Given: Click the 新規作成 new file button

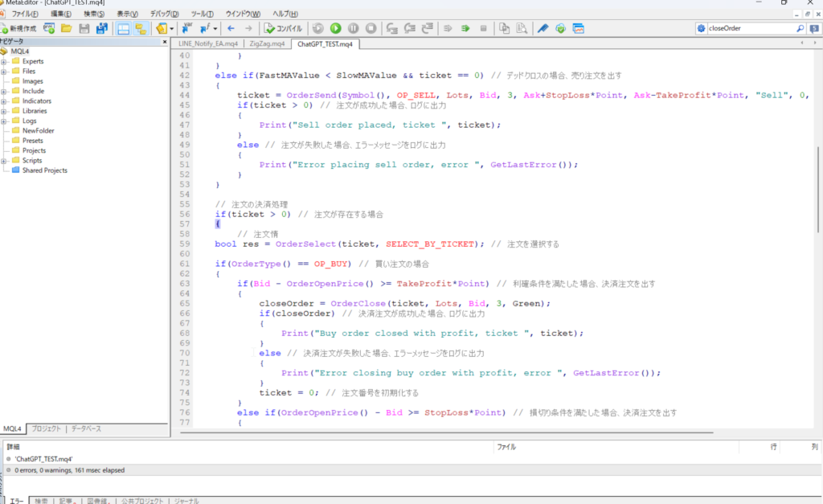Looking at the screenshot, I should (19, 28).
